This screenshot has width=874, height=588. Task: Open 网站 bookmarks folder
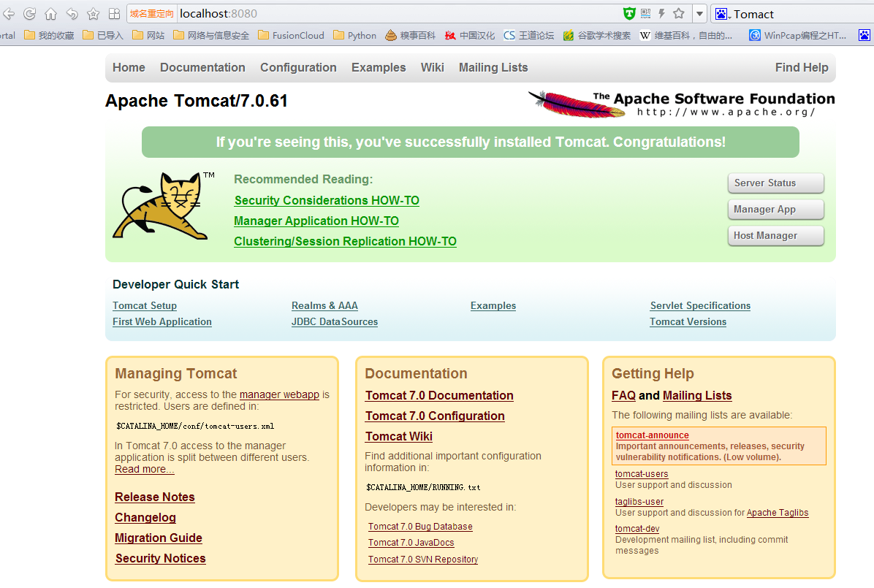(x=148, y=35)
